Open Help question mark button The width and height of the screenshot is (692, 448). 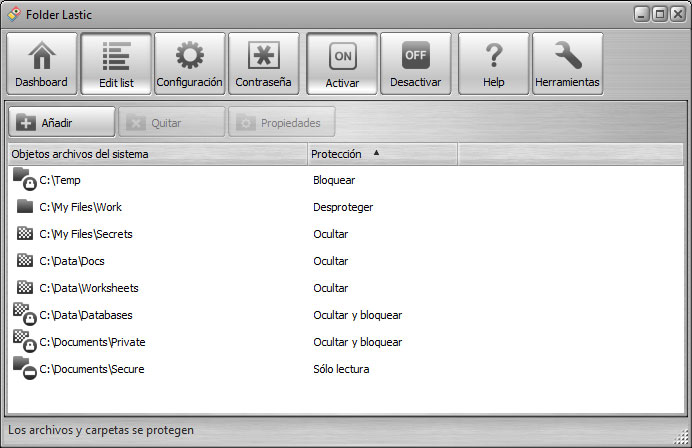click(x=493, y=64)
